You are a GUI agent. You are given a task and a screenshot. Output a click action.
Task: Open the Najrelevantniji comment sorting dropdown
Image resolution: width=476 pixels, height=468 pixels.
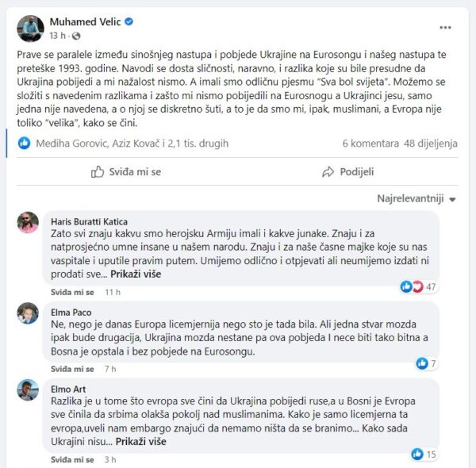tap(416, 198)
